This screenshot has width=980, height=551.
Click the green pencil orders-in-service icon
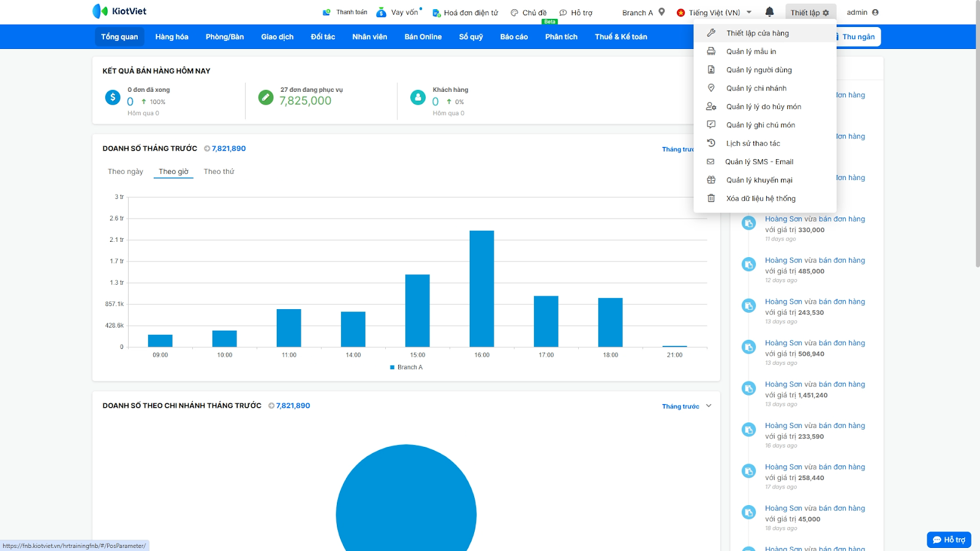266,97
